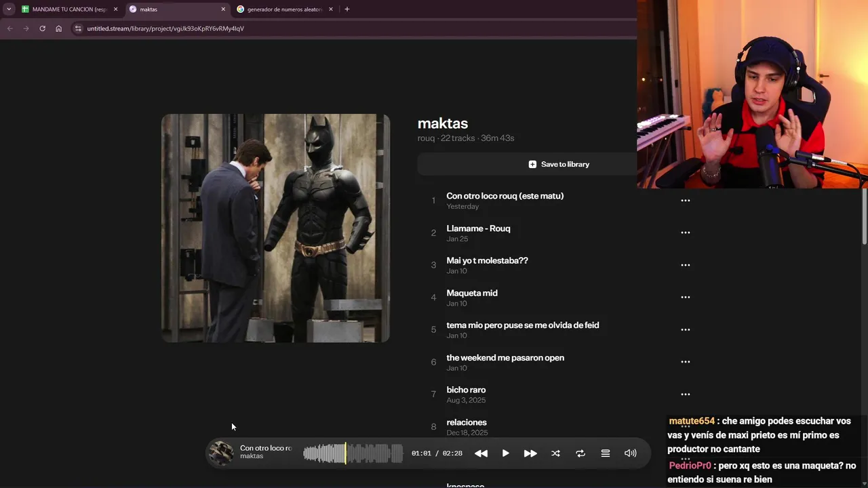Open options for tema mio pero puse track
The width and height of the screenshot is (868, 488).
685,329
